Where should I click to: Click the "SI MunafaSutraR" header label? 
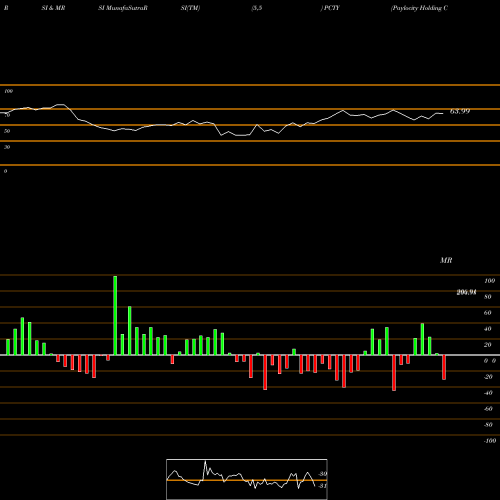pyautogui.click(x=123, y=8)
